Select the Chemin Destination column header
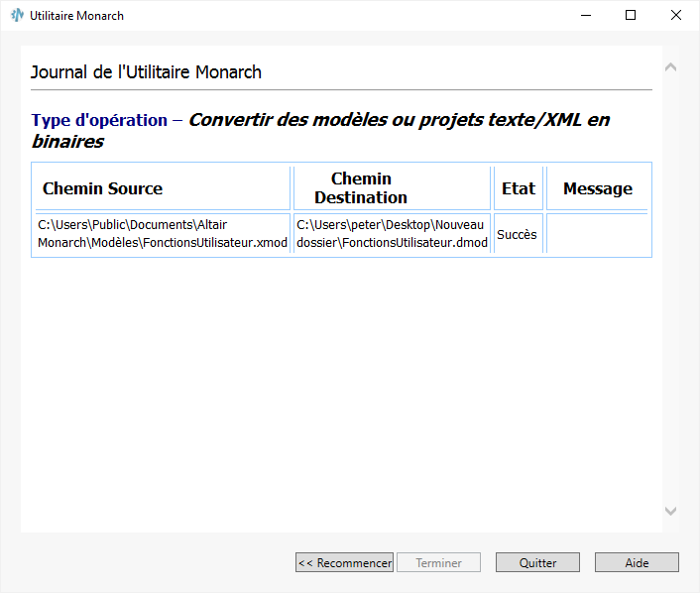Viewport: 700px width, 593px height. [x=392, y=188]
